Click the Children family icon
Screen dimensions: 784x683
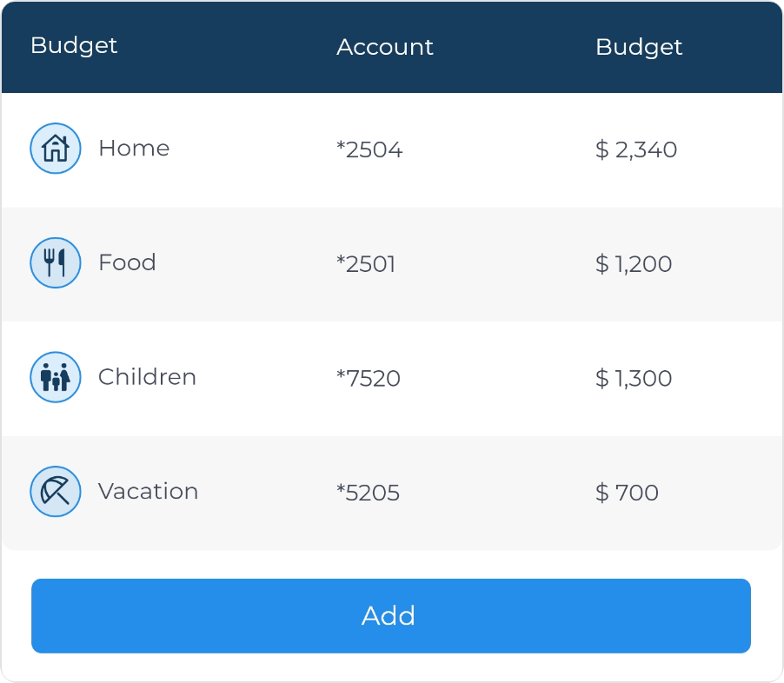56,377
